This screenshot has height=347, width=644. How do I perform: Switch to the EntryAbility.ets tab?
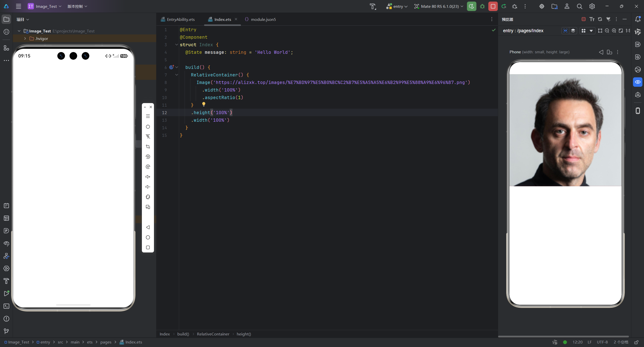pos(178,19)
